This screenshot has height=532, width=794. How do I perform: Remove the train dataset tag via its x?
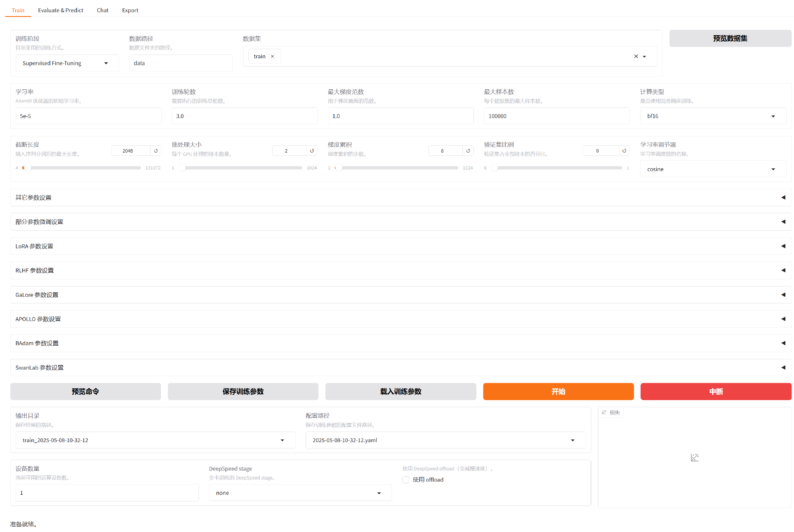[x=273, y=57]
